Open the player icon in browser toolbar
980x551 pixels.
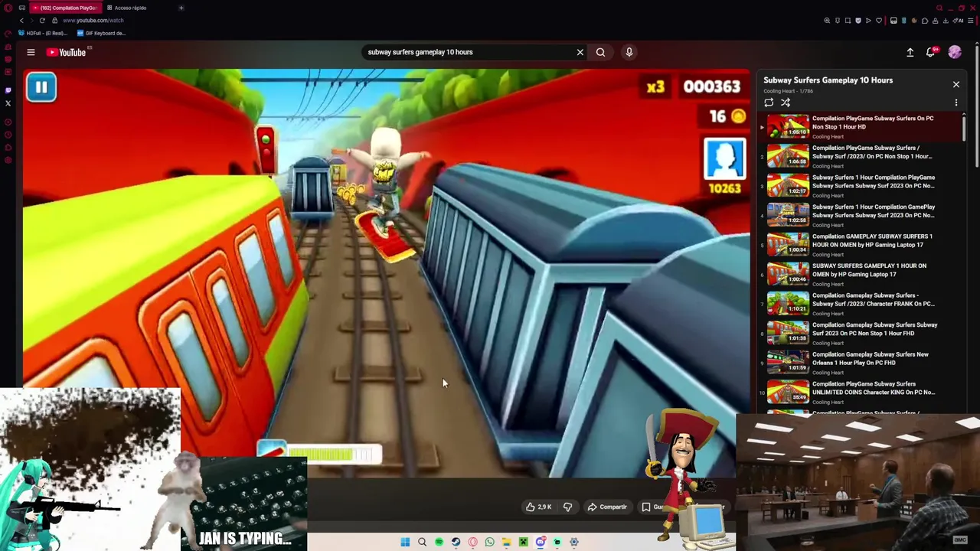868,21
